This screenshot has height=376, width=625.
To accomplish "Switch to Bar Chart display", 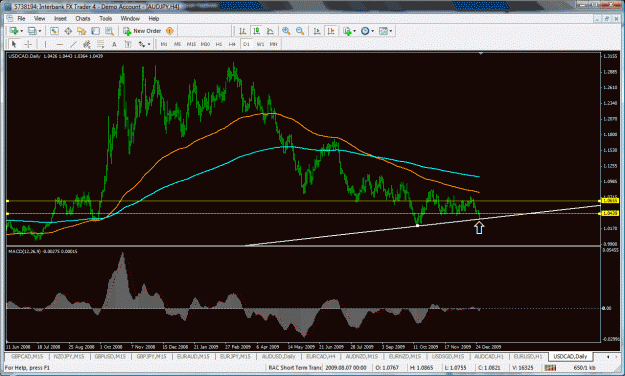I will pos(242,31).
